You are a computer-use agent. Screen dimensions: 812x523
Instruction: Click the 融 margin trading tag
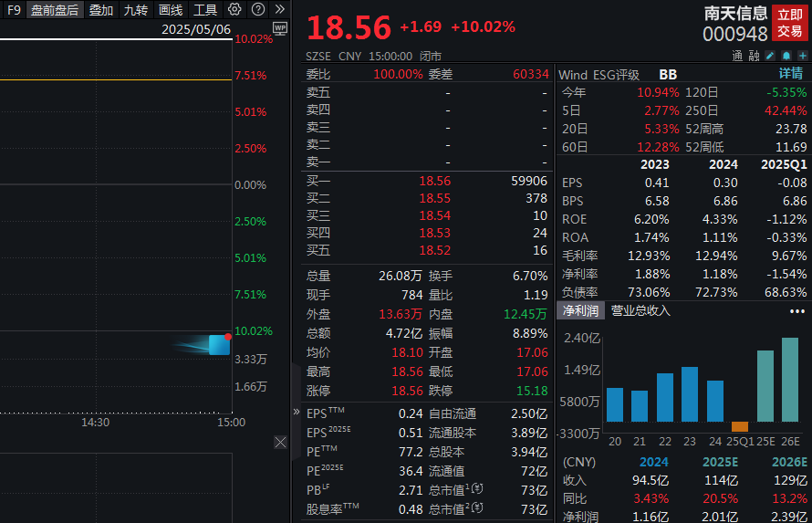(x=754, y=56)
